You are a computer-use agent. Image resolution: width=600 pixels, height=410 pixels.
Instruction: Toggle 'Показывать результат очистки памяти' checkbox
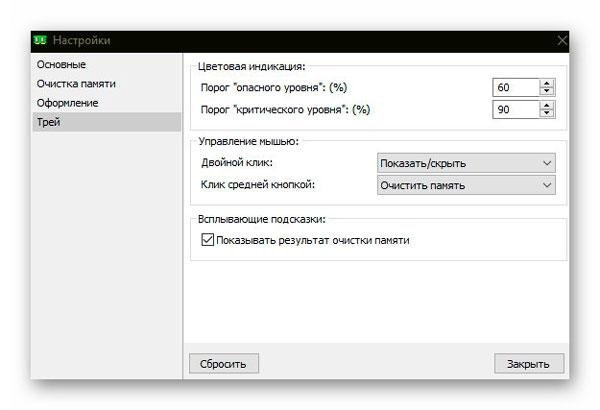[207, 240]
